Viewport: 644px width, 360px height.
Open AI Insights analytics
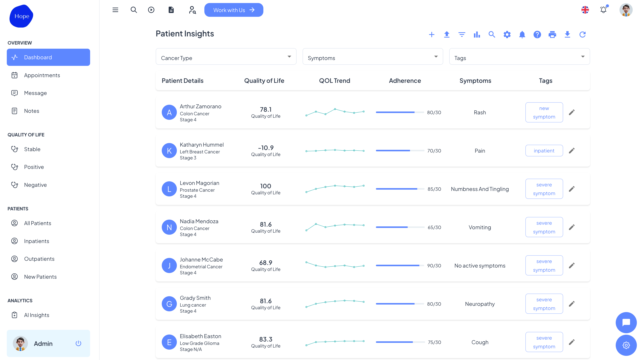(48, 315)
